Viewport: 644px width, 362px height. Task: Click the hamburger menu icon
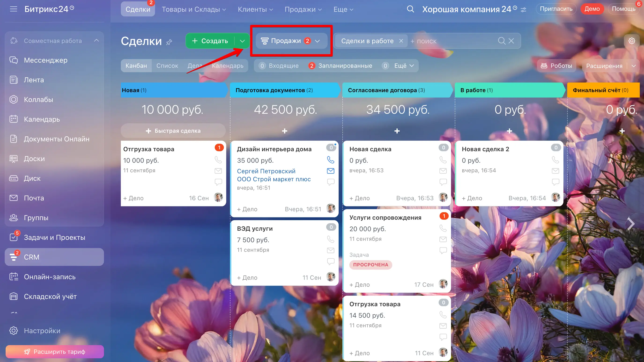click(14, 9)
